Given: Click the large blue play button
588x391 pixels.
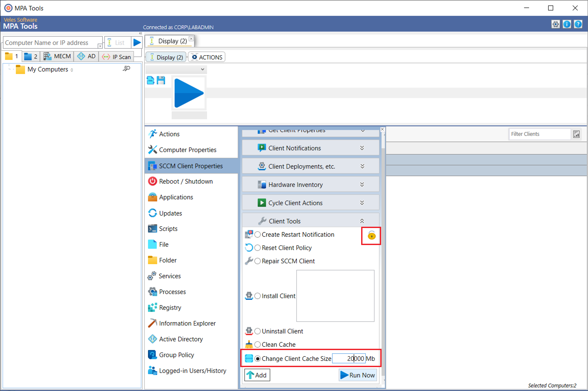Looking at the screenshot, I should coord(189,93).
